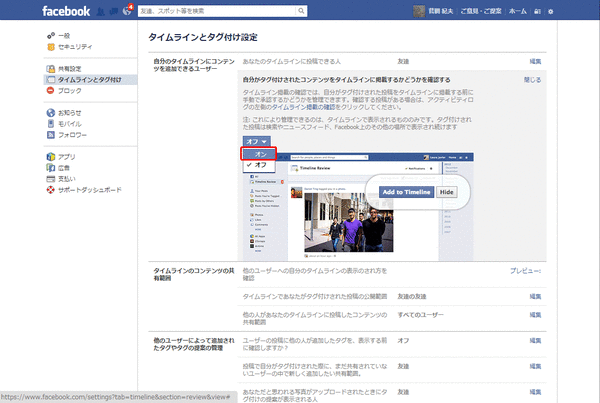Click 閉じる to collapse the section

pos(532,80)
